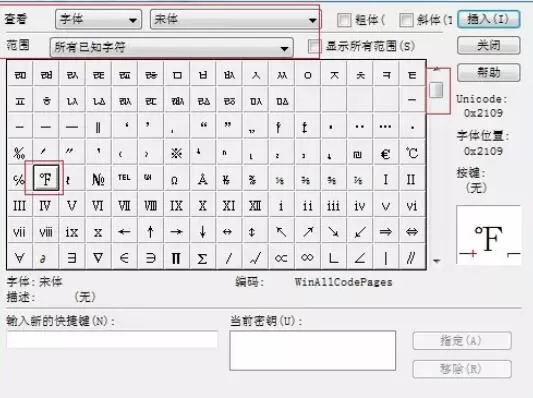Pick the there-exists ∃ symbol
This screenshot has width=533, height=398.
(72, 258)
